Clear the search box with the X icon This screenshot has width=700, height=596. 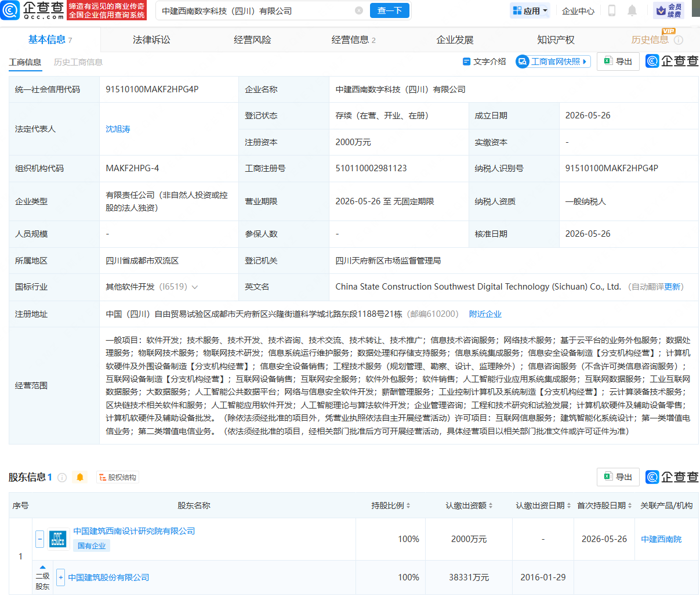359,10
